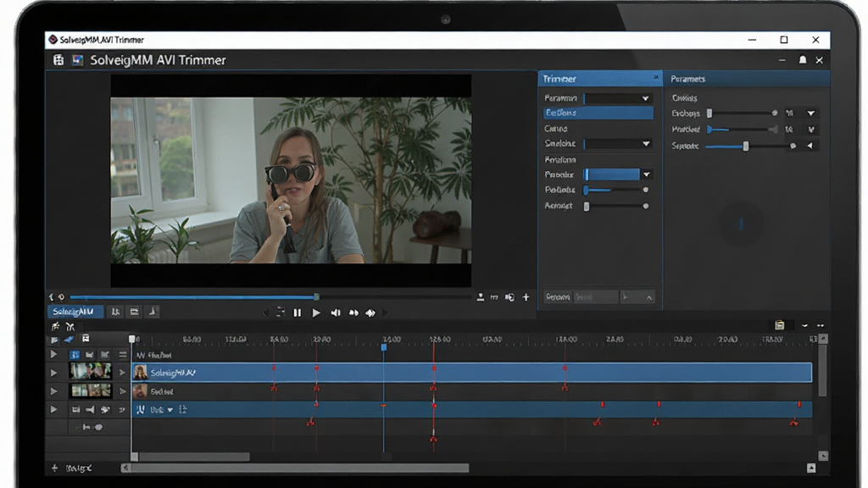The height and width of the screenshot is (488, 868).
Task: Click the plus icon right of seek bar
Action: tap(526, 297)
